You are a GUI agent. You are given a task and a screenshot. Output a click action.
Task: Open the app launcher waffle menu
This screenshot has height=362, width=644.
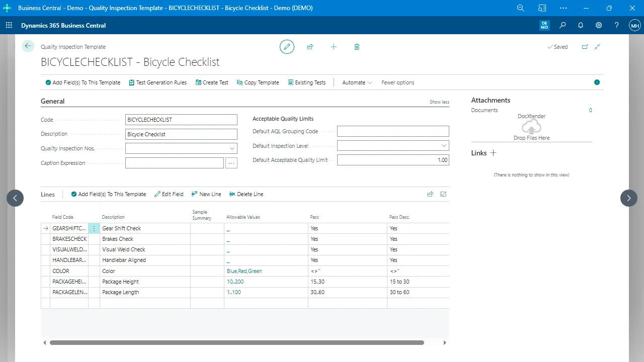pyautogui.click(x=9, y=25)
